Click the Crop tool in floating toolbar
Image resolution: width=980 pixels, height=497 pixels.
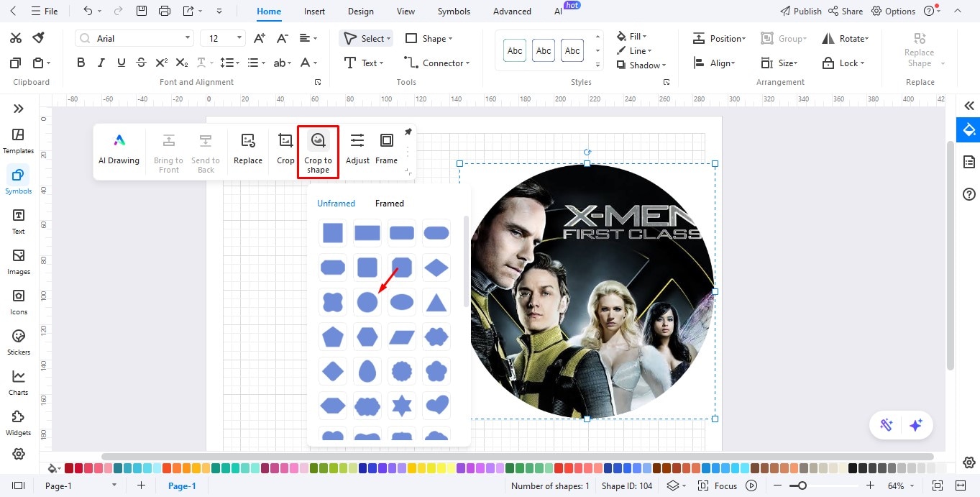click(x=285, y=149)
